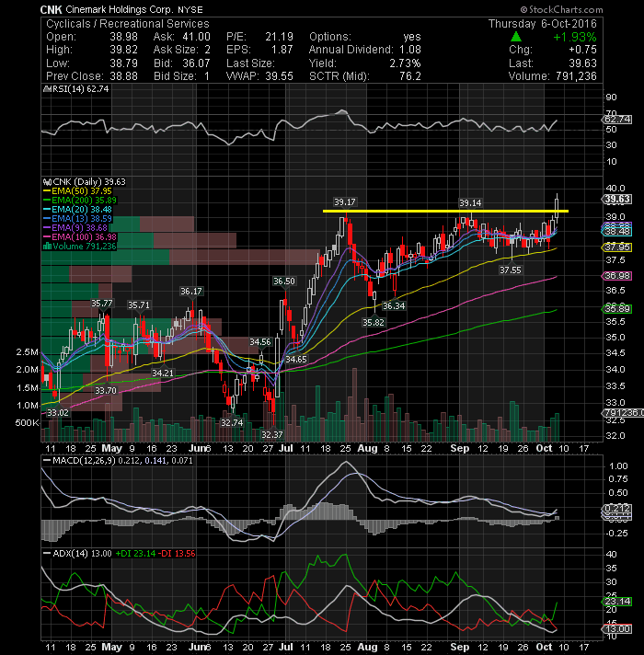The width and height of the screenshot is (644, 655).
Task: Click the 33.02 price annotation
Action: click(57, 413)
